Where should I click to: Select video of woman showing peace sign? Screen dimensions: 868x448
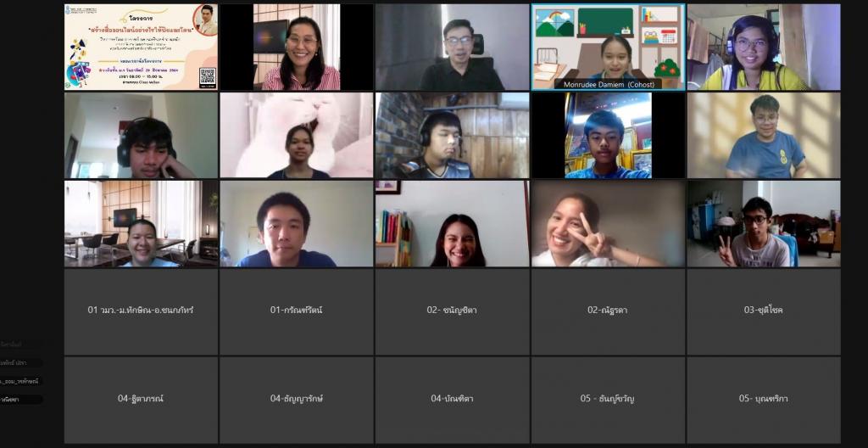(608, 223)
